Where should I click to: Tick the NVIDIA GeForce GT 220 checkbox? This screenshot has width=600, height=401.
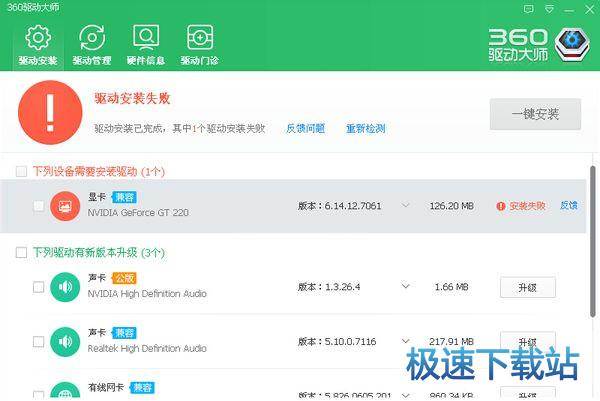point(39,206)
